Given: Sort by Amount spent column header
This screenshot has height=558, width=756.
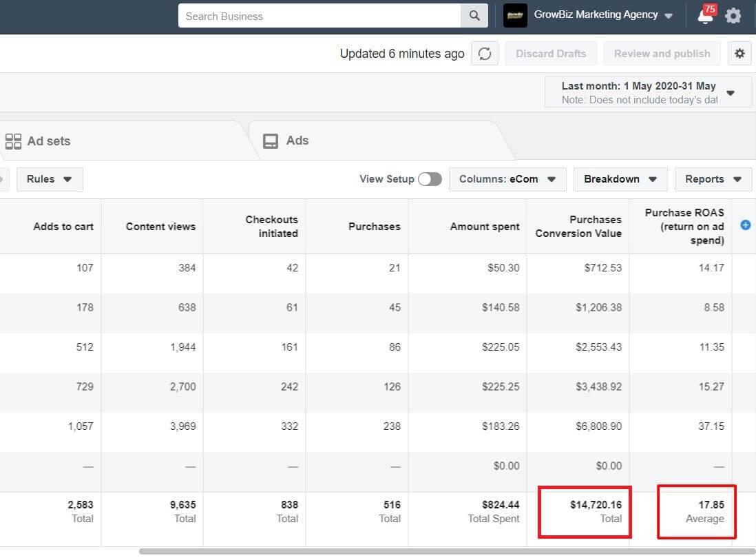Looking at the screenshot, I should [485, 227].
